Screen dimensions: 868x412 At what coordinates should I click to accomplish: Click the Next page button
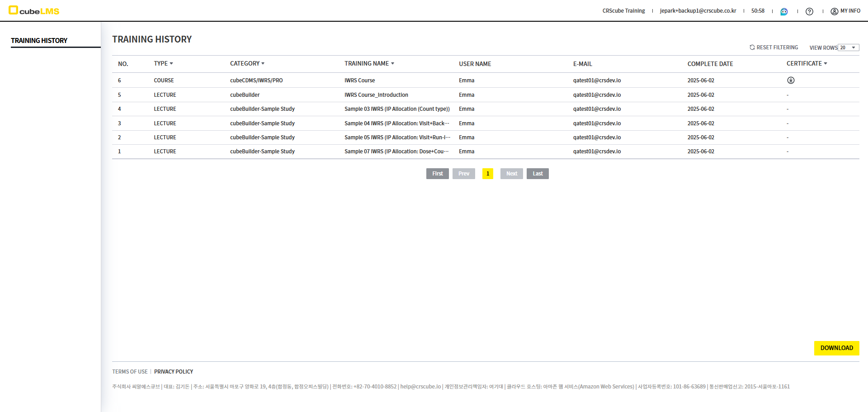(511, 174)
